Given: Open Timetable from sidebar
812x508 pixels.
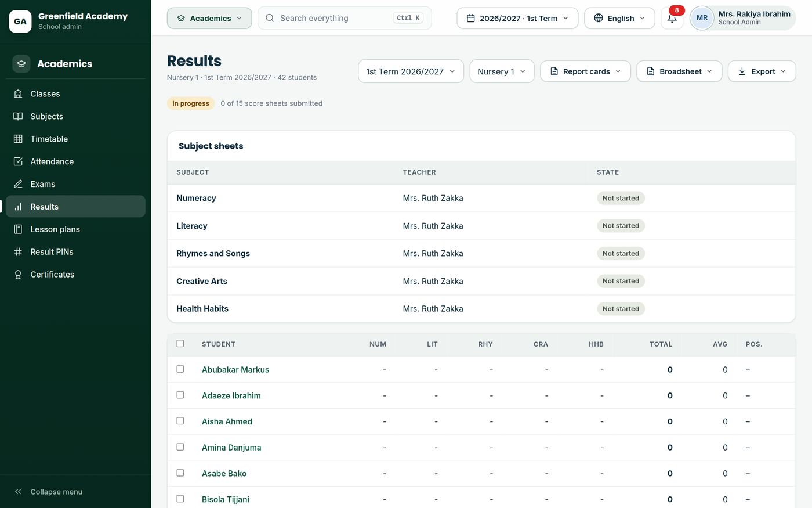Looking at the screenshot, I should [75, 139].
